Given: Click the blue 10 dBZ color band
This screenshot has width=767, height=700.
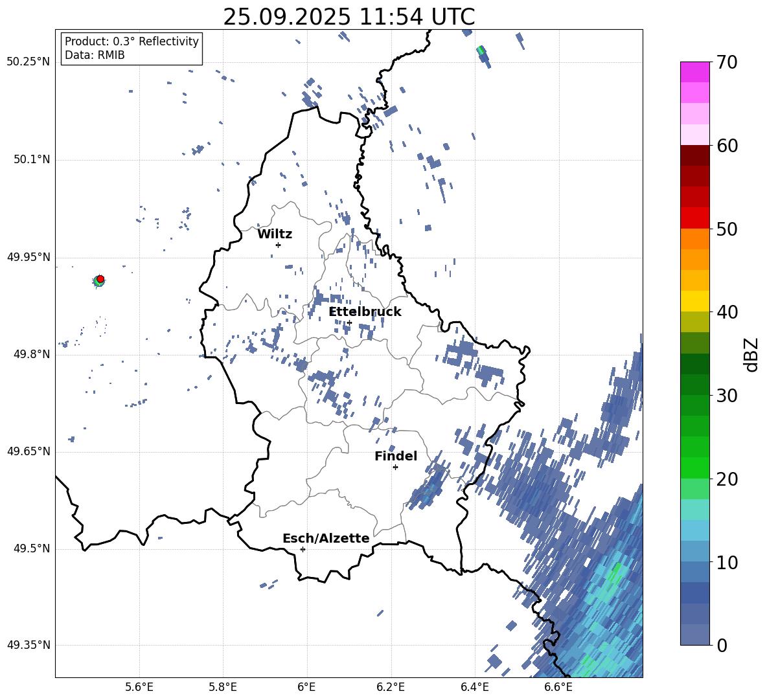Looking at the screenshot, I should 694,551.
